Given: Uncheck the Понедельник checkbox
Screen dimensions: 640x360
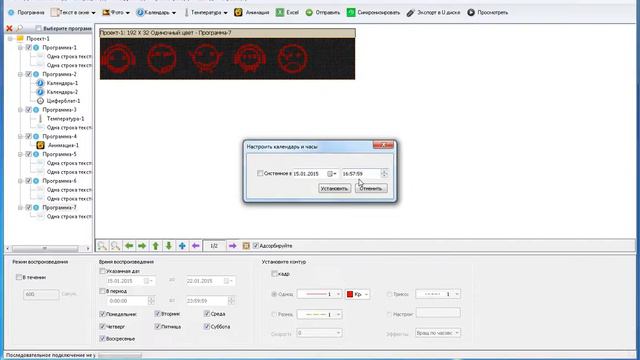Looking at the screenshot, I should point(102,314).
